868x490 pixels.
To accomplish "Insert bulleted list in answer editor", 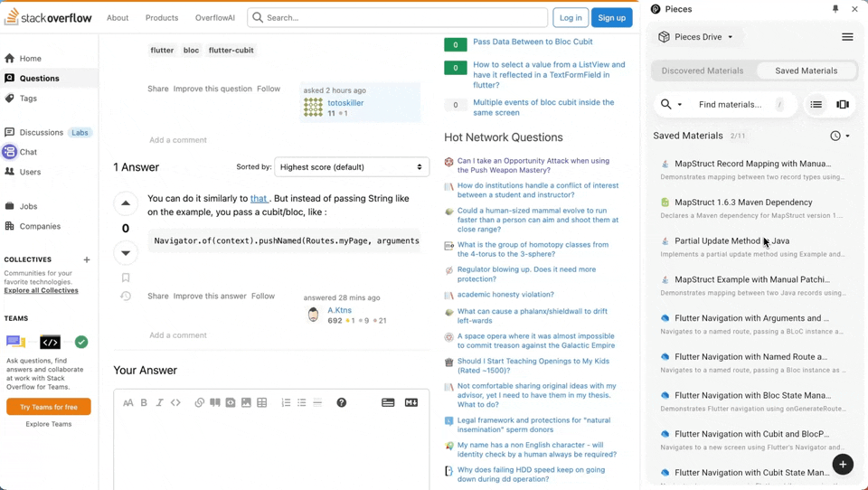I will point(302,402).
